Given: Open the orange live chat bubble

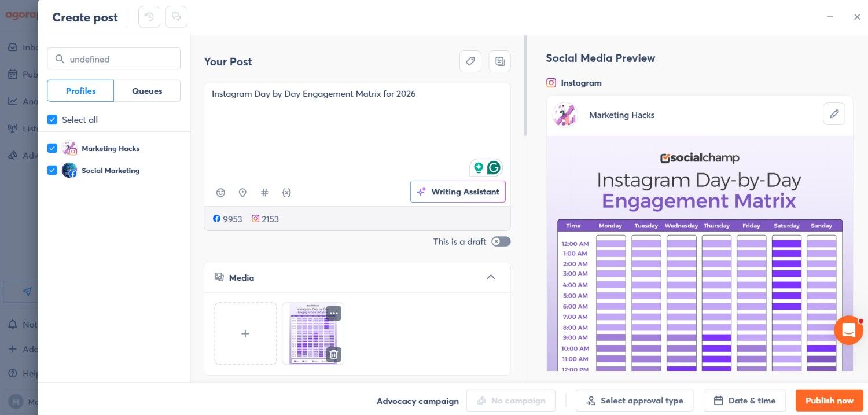Looking at the screenshot, I should [848, 330].
